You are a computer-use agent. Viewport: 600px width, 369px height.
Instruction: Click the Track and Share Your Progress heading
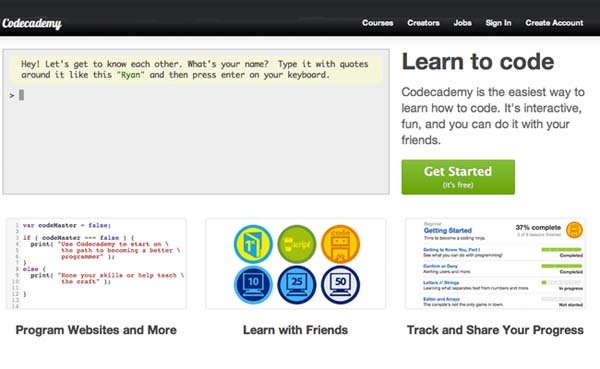(x=495, y=330)
